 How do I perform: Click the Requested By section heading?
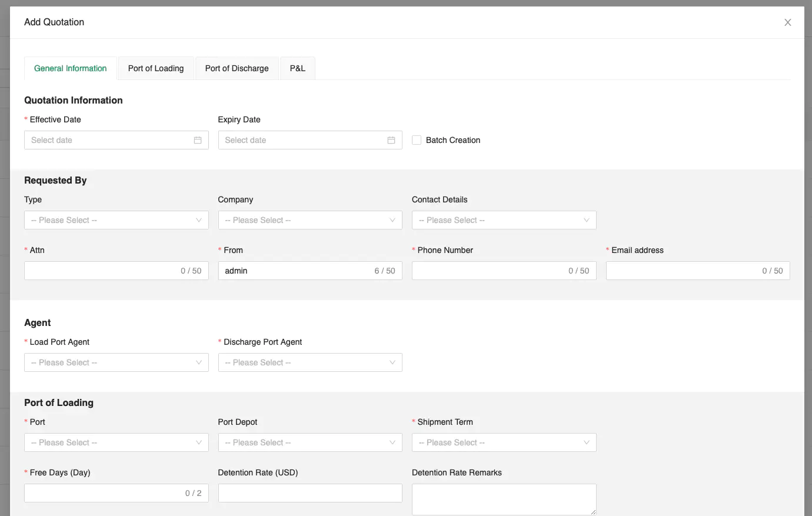[55, 180]
